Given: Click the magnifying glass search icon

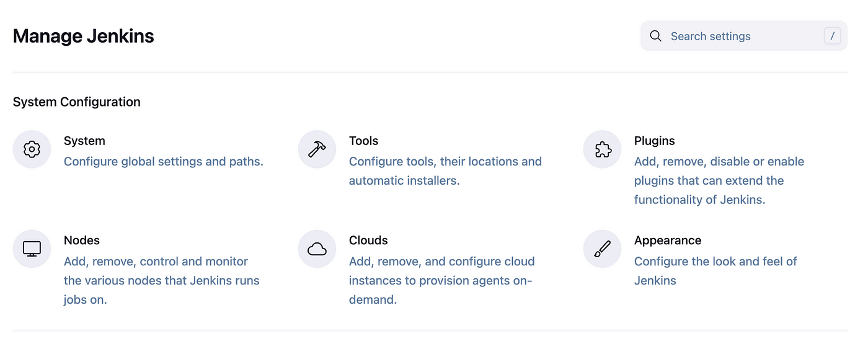Looking at the screenshot, I should coord(655,36).
